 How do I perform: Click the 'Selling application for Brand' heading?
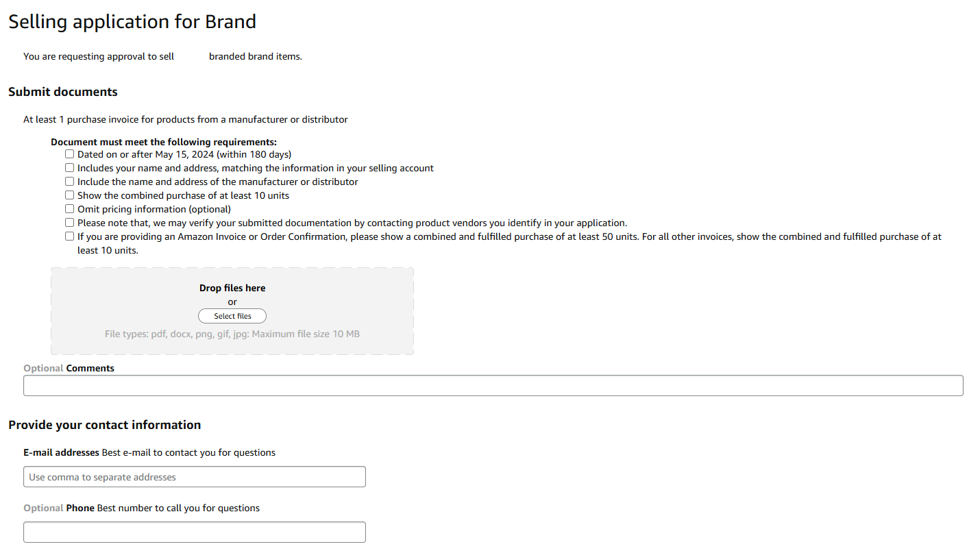point(132,22)
